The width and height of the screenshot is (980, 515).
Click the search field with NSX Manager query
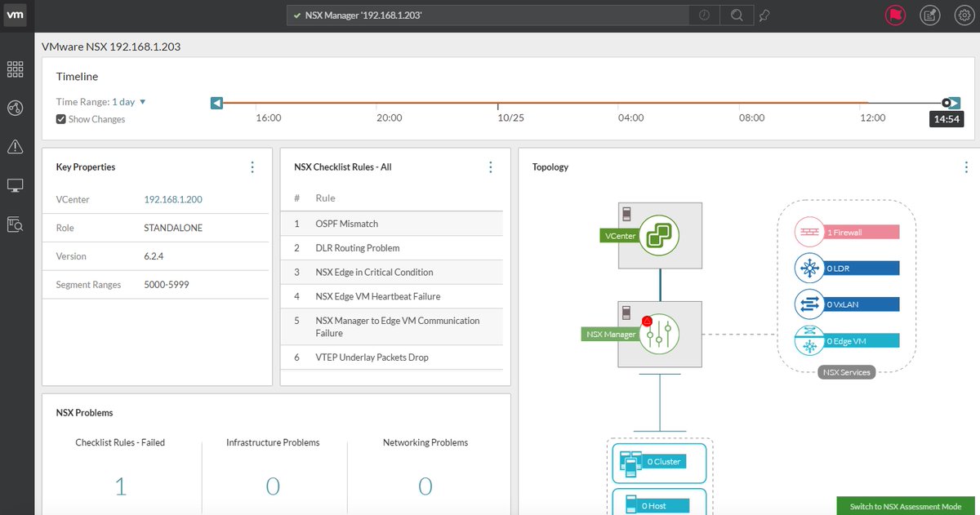(x=488, y=16)
